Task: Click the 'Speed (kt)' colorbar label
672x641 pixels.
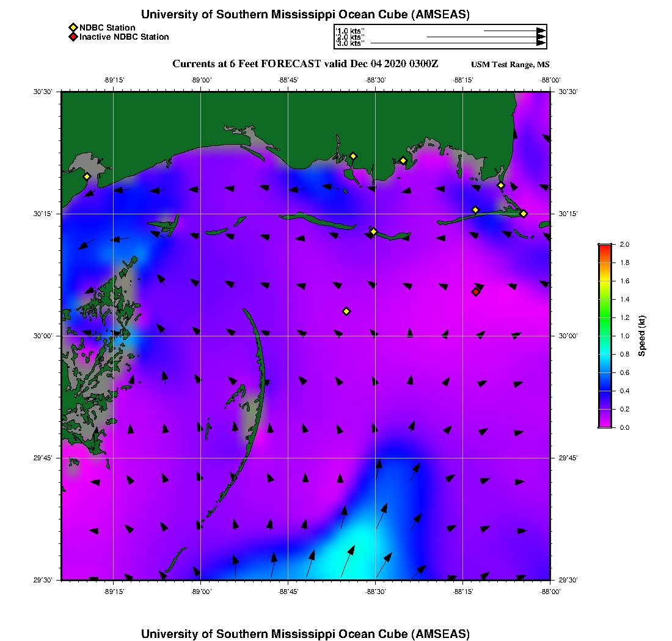Action: tap(641, 336)
